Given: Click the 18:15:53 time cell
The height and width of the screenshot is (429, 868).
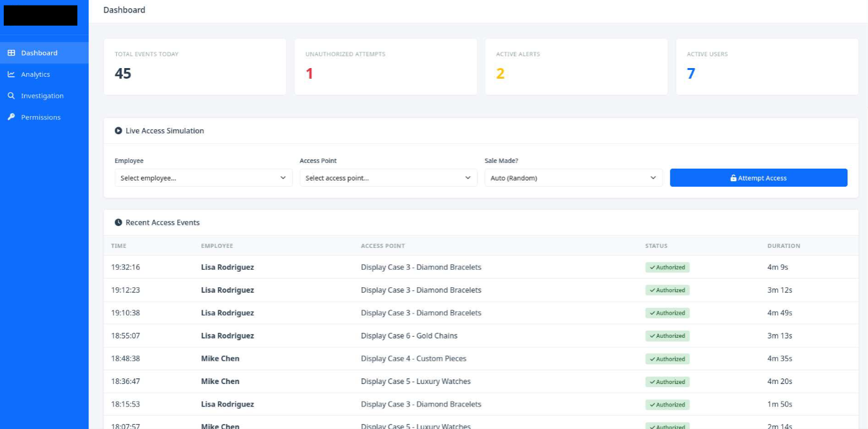Looking at the screenshot, I should click(125, 405).
